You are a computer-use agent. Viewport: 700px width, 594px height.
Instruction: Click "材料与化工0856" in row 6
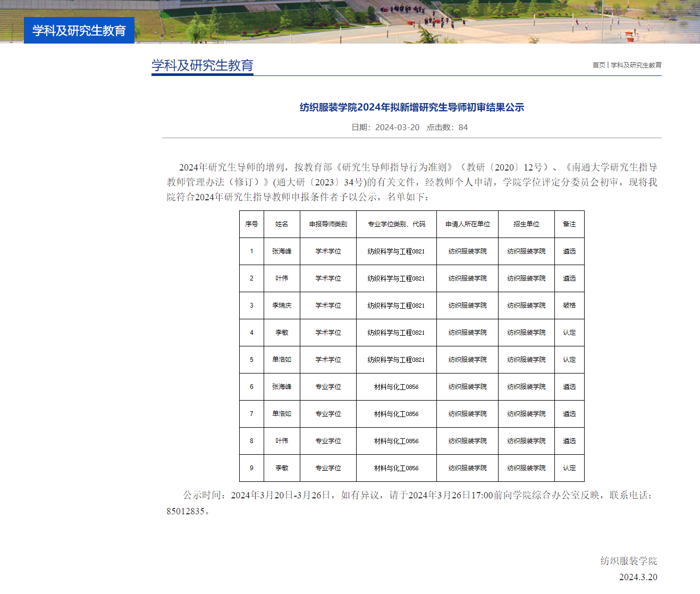point(396,387)
